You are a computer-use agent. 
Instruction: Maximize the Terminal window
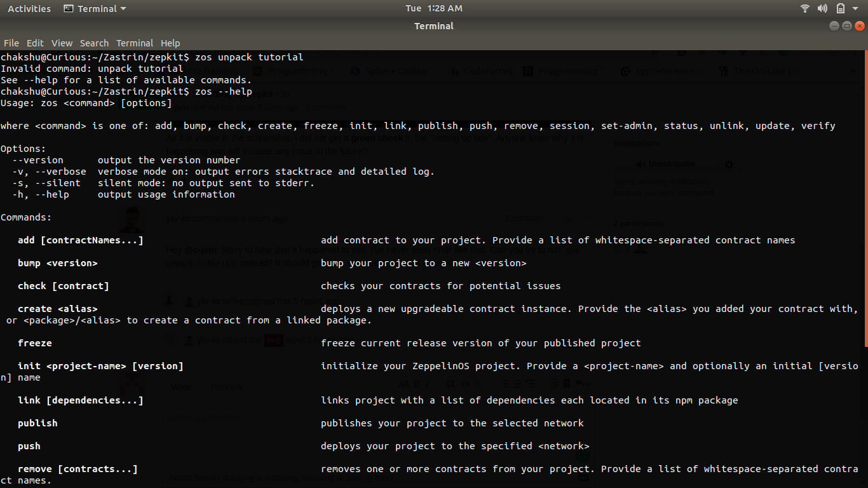coord(847,26)
